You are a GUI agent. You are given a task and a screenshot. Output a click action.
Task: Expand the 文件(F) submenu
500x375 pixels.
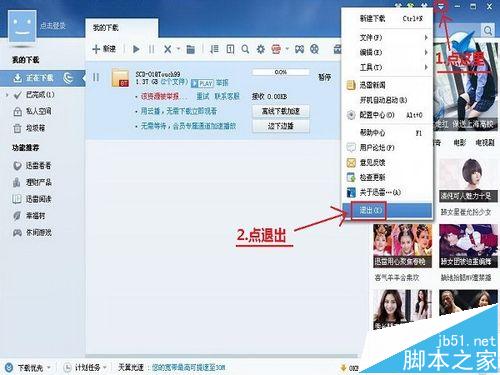coord(387,38)
